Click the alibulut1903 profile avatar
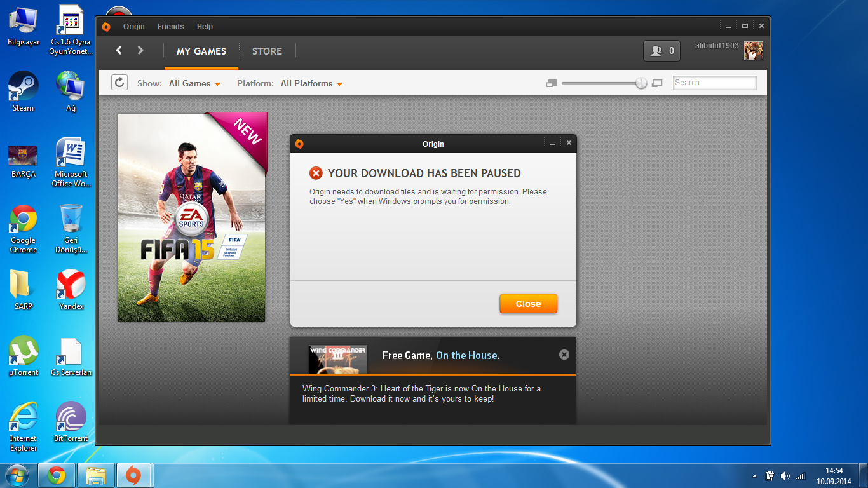This screenshot has height=488, width=868. (754, 51)
